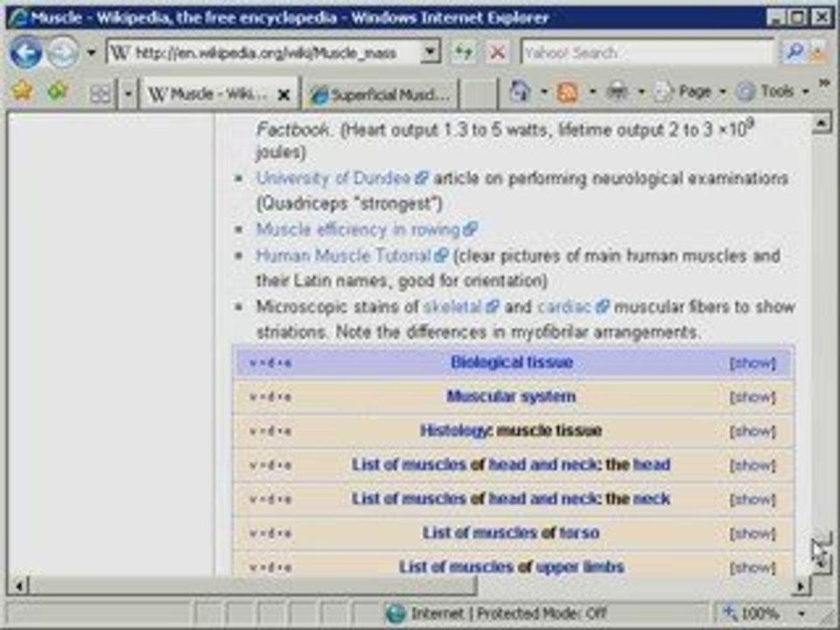
Task: Open the Quick Tabs grid icon
Action: [x=100, y=94]
